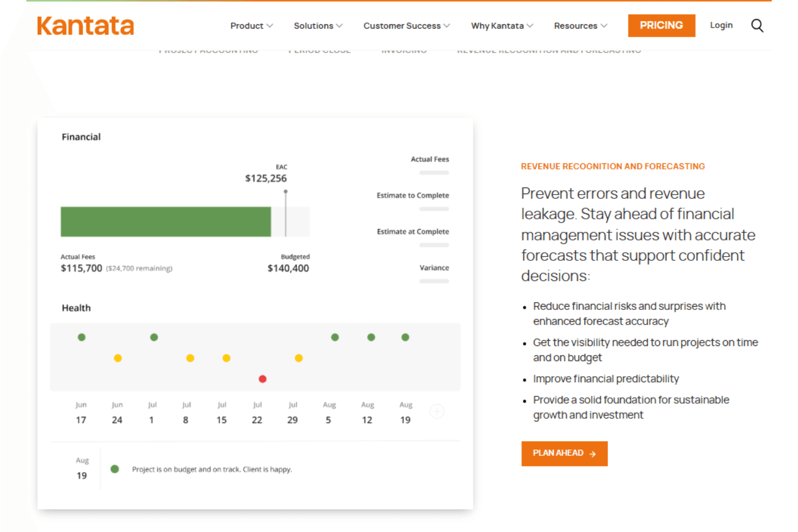Select the yellow health dot for Jul 15

pos(226,358)
